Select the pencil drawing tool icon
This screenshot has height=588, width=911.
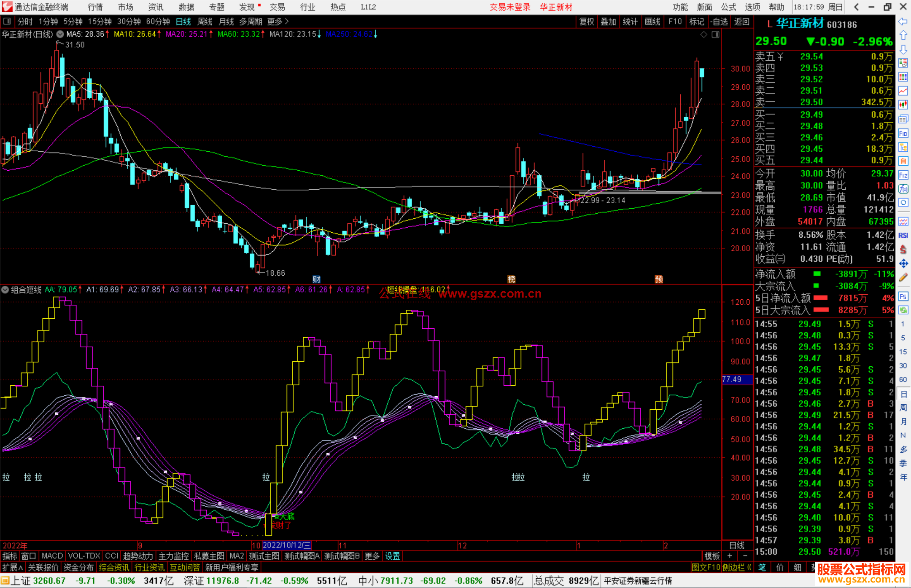tap(903, 277)
